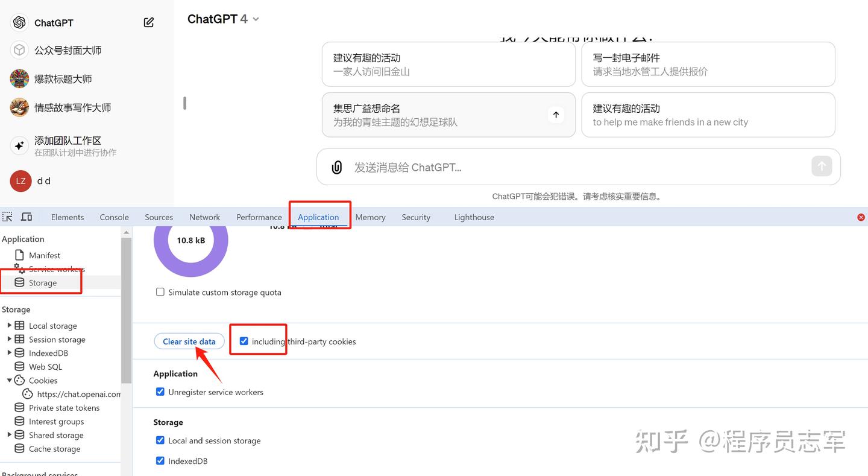Expand the Local storage tree node
This screenshot has width=868, height=476.
click(x=9, y=325)
